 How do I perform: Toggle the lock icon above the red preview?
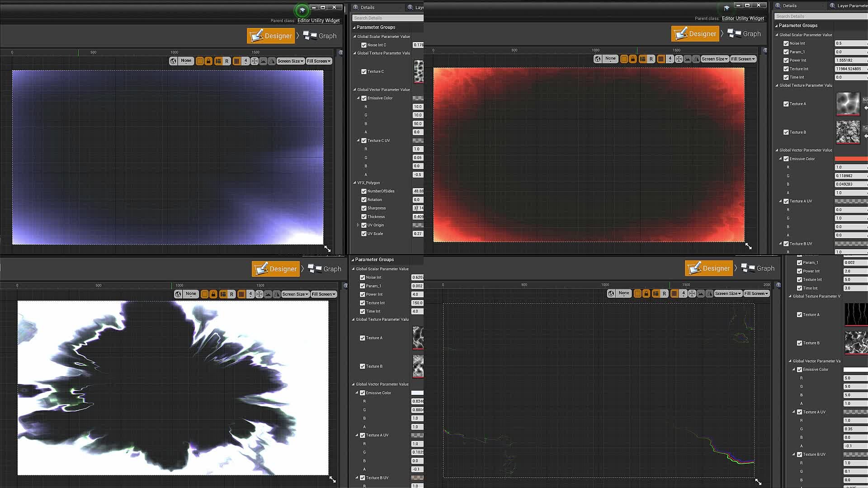point(633,59)
